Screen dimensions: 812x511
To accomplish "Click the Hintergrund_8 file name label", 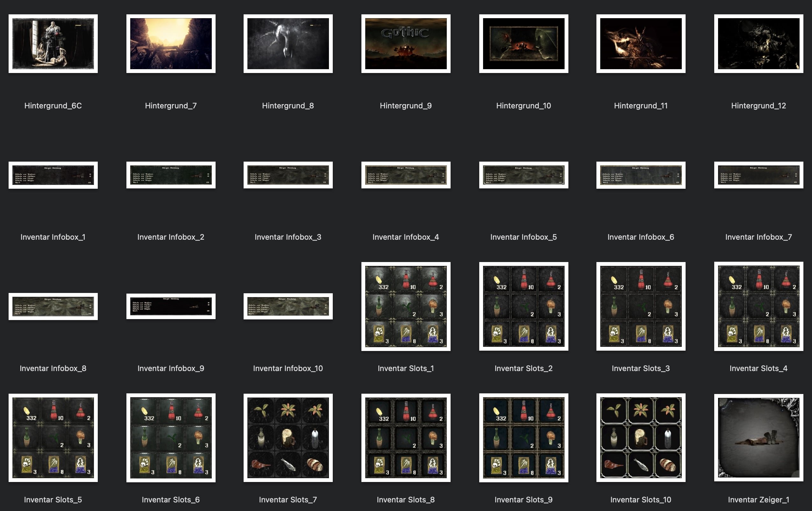I will pos(288,106).
